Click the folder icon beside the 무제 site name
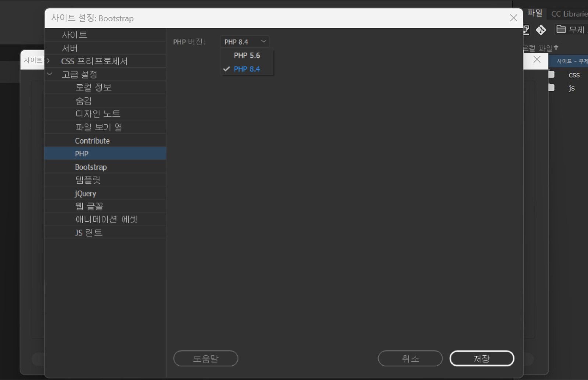The height and width of the screenshot is (380, 588). click(x=561, y=29)
